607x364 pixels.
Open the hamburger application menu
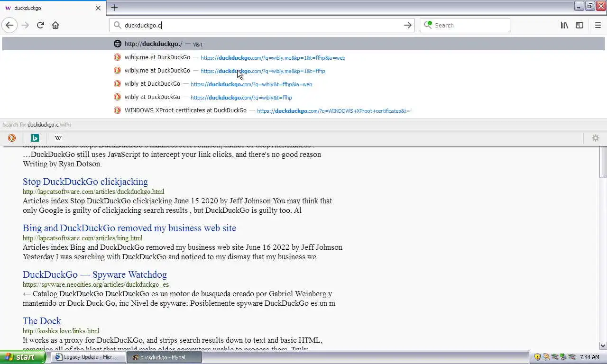pyautogui.click(x=598, y=25)
